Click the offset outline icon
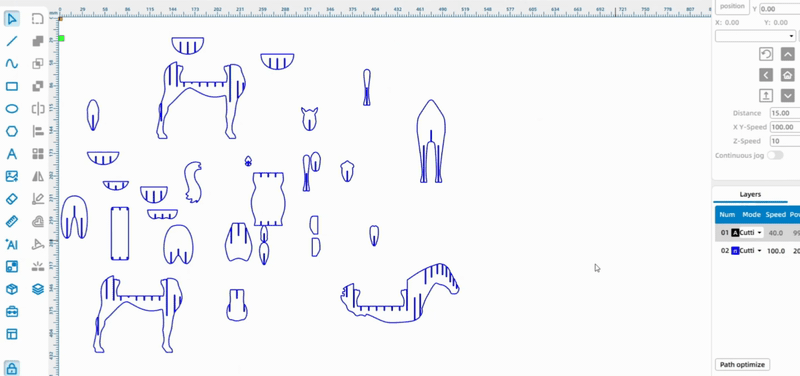 38,221
